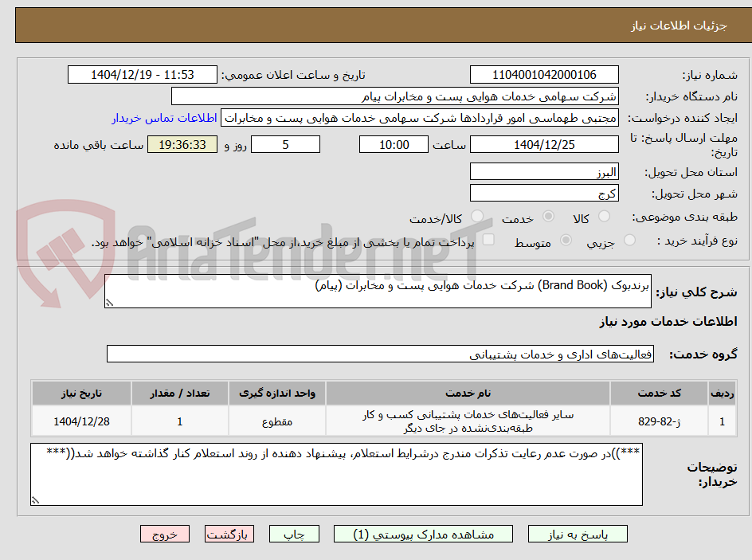Click the توضیحات خریدار textarea
The height and width of the screenshot is (560, 752).
[x=336, y=474]
